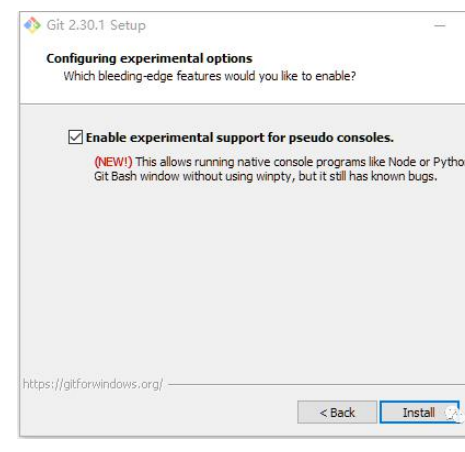Uncheck the pseudo consoles checkbox
465x452 pixels.
75,137
